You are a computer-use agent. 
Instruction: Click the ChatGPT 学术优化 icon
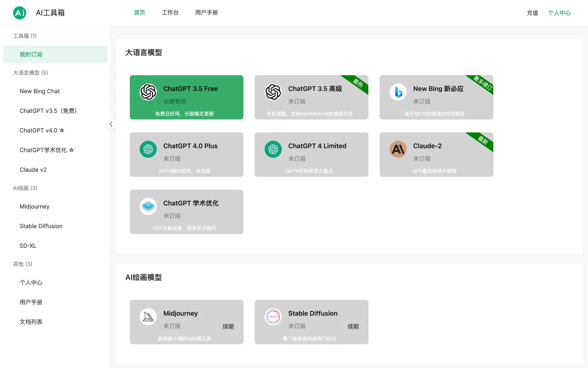(148, 206)
